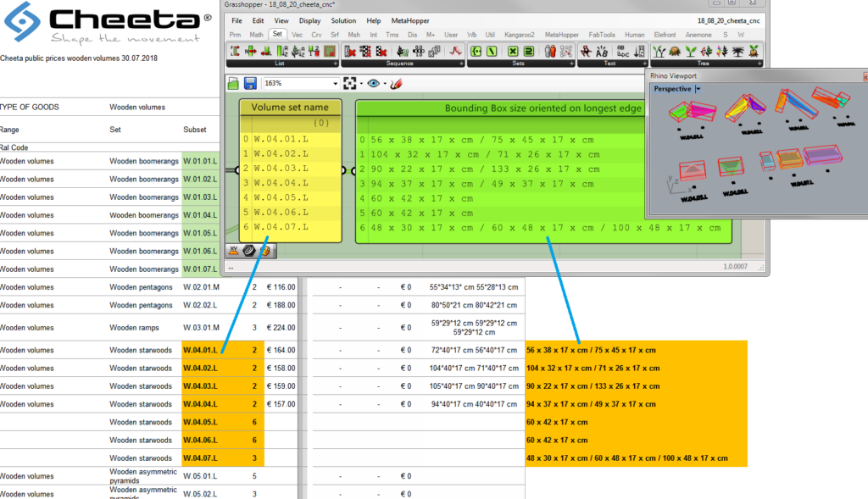Select the numbered 1-2 swap items icon

coord(314,52)
